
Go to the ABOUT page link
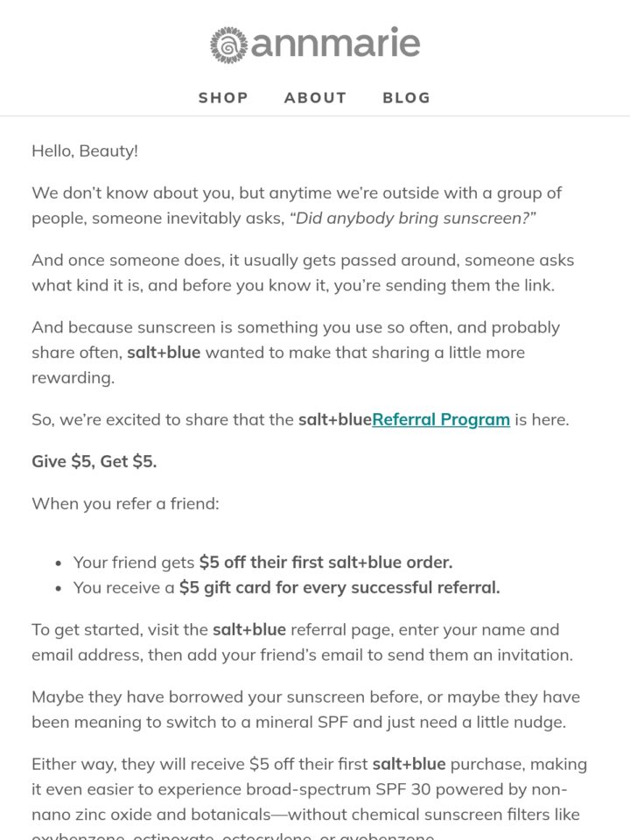point(316,97)
